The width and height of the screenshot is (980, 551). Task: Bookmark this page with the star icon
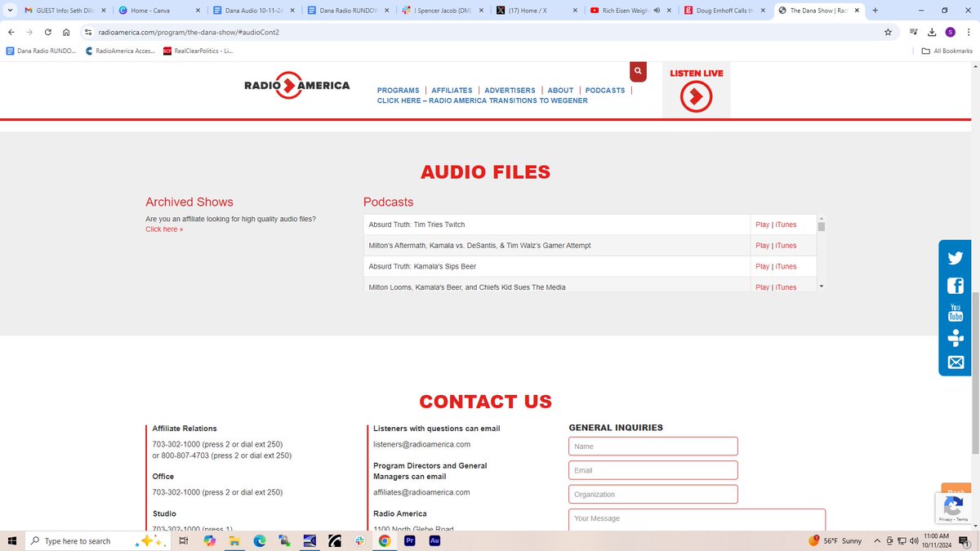(888, 32)
